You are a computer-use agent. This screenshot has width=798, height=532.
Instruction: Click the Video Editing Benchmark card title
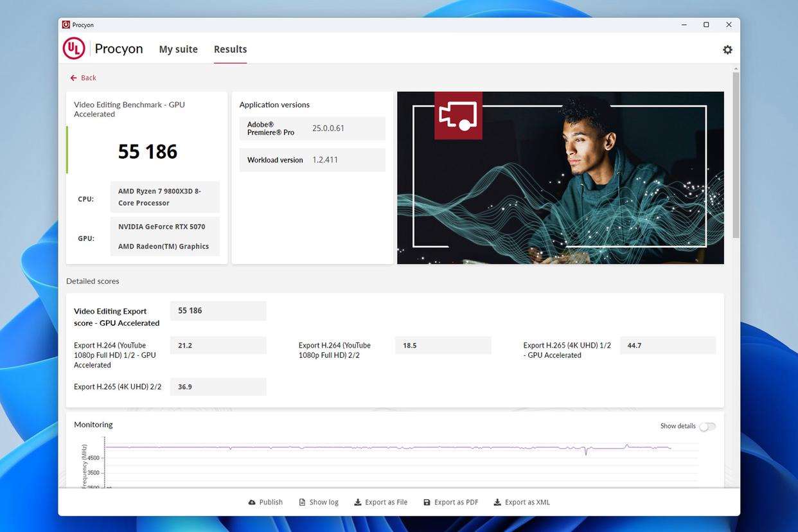pyautogui.click(x=129, y=109)
